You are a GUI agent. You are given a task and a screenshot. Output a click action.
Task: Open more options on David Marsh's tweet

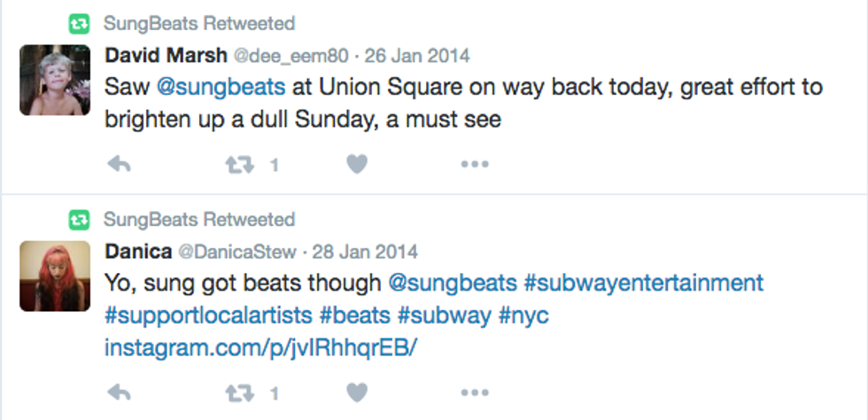[475, 165]
